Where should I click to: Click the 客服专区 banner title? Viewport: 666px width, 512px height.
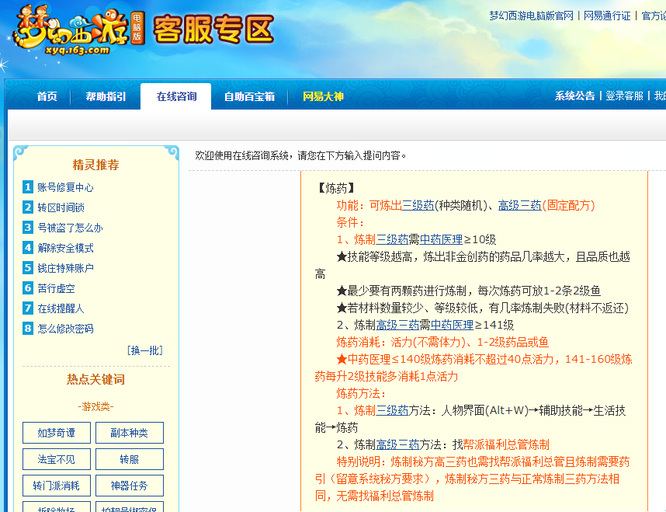click(213, 29)
